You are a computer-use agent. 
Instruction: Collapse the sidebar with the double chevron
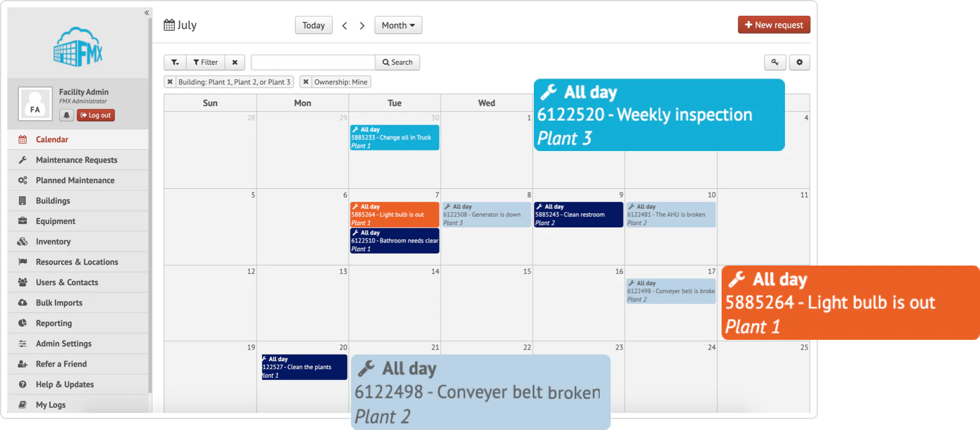pos(147,13)
